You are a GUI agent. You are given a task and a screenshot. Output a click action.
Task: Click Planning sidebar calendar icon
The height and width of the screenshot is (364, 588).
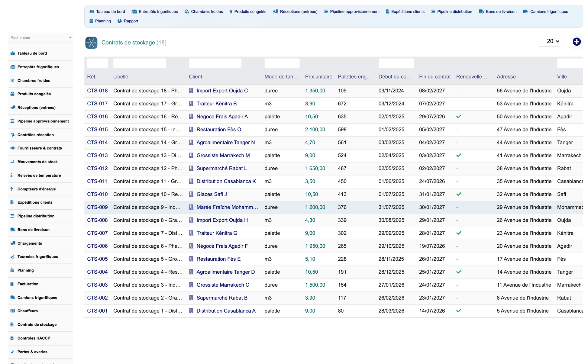click(x=12, y=270)
